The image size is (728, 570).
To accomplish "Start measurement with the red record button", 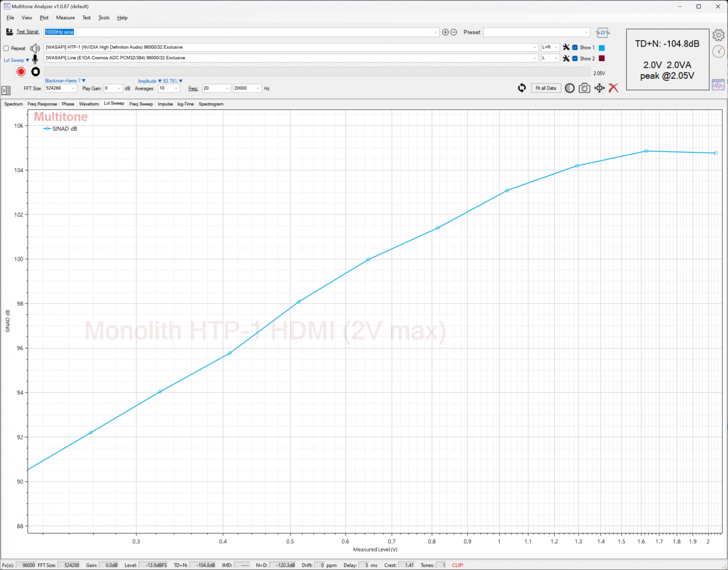I will (x=21, y=72).
